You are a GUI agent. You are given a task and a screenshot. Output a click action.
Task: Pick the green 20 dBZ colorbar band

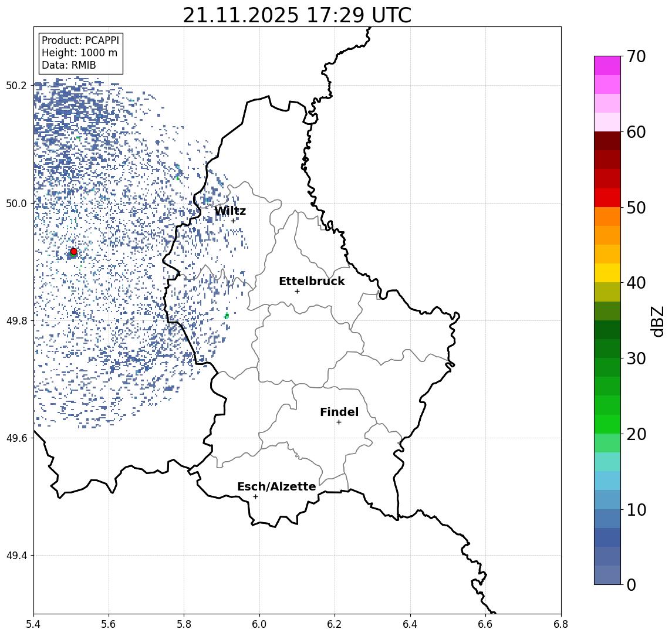pyautogui.click(x=607, y=424)
